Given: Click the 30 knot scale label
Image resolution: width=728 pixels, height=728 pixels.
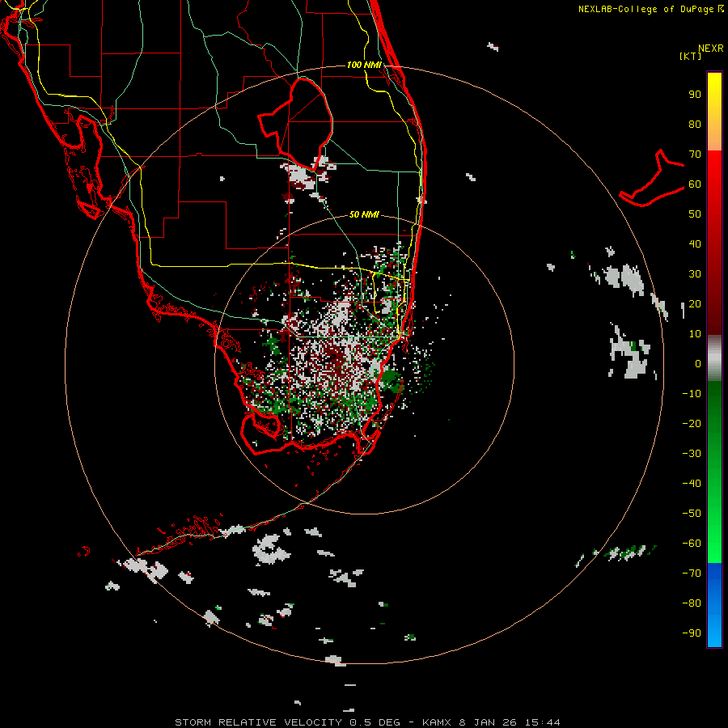Looking at the screenshot, I should tap(695, 274).
